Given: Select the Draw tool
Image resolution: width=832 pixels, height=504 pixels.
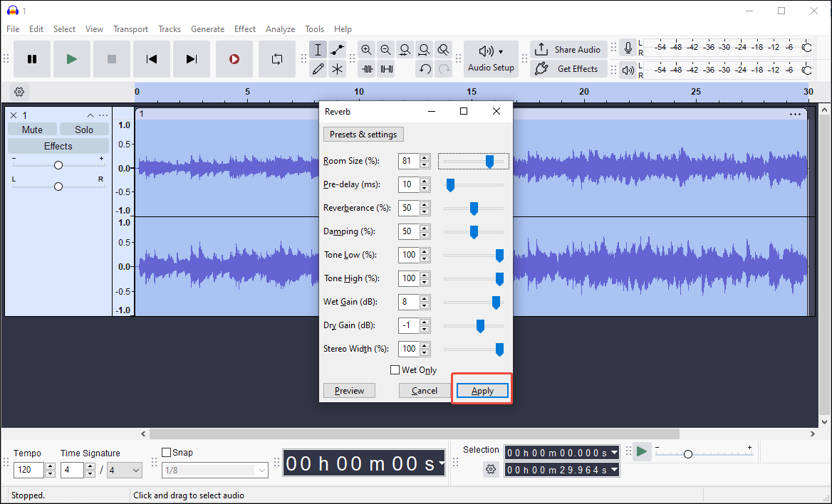Looking at the screenshot, I should (318, 69).
